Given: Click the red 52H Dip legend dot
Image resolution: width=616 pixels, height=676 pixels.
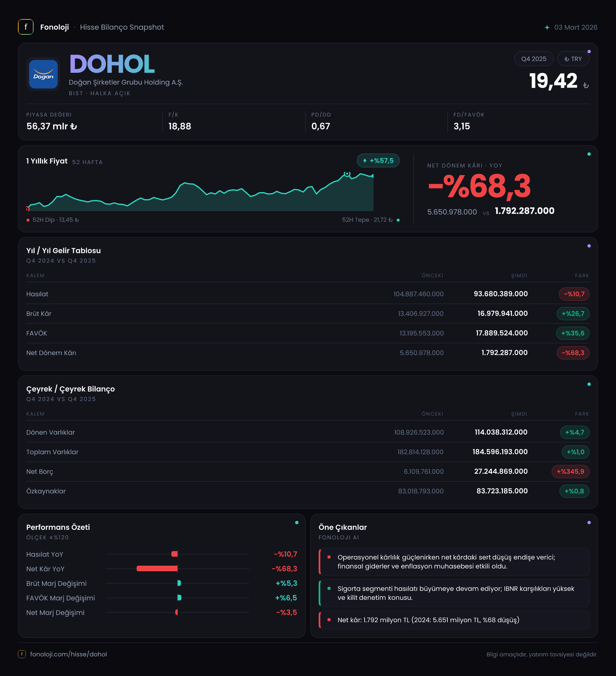Looking at the screenshot, I should (x=28, y=220).
